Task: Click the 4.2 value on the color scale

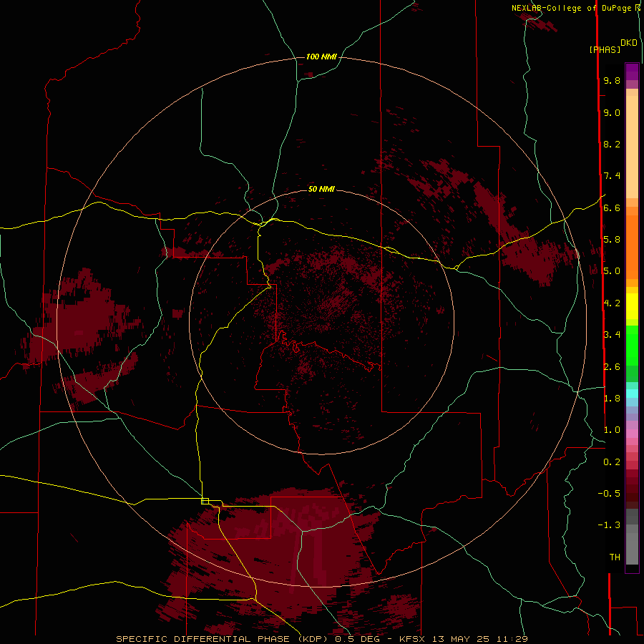Action: (x=612, y=303)
